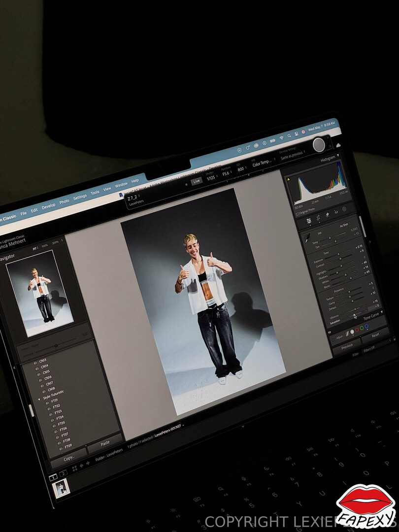Viewport: 399px width, 532px height.
Task: Select the green curve channel
Action: click(362, 328)
